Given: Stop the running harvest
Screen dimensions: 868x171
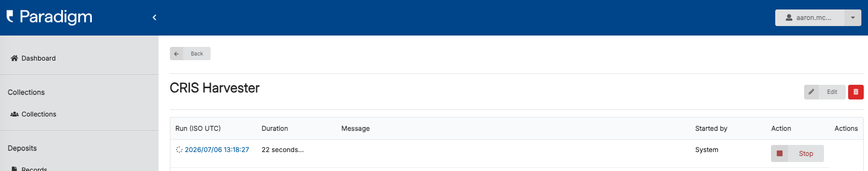Looking at the screenshot, I should [x=797, y=153].
